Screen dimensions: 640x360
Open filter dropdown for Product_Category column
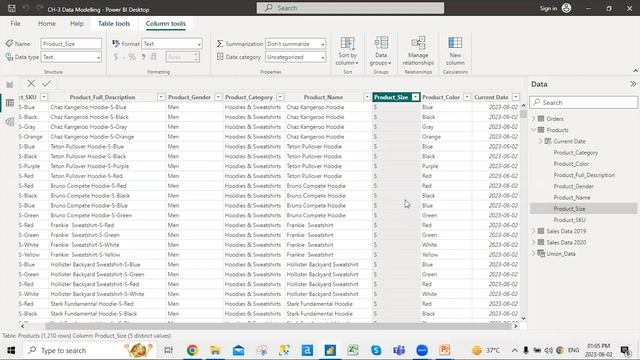click(280, 97)
